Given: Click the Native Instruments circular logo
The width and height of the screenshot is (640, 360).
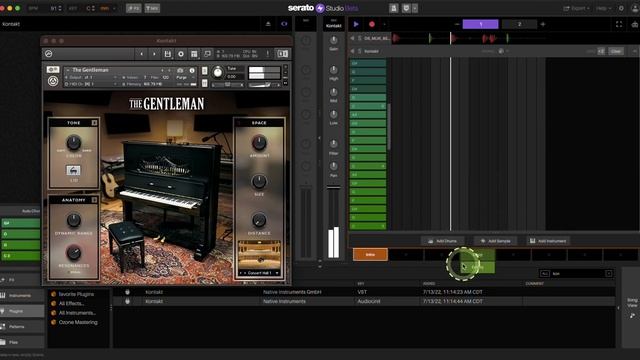Looking at the screenshot, I should pos(53,81).
